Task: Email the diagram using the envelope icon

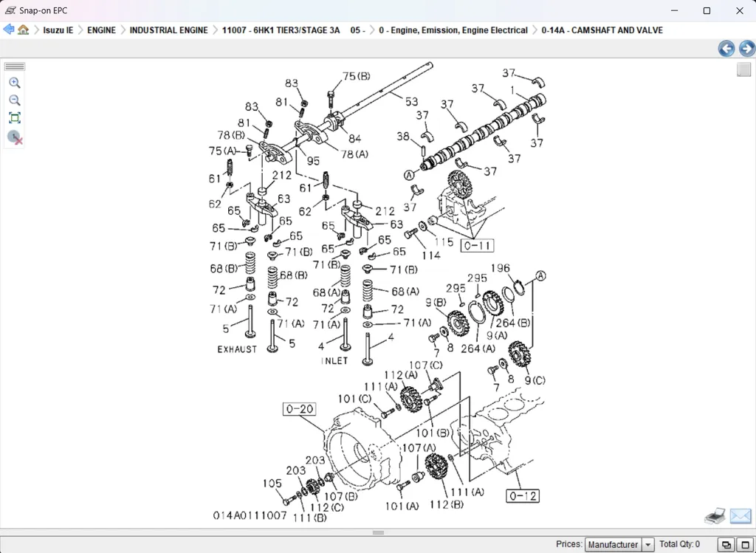Action: [740, 516]
